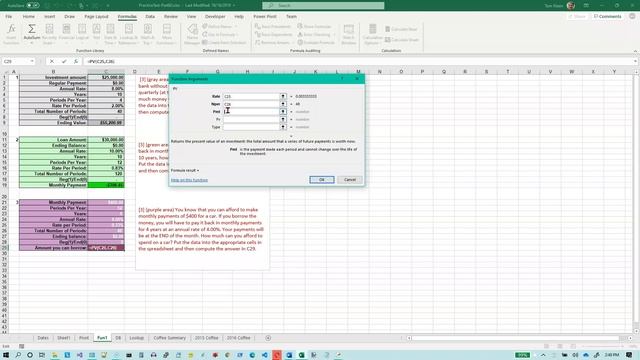Switch to the Page Layout ribbon tab
Screen dimensions: 640x360
click(96, 16)
